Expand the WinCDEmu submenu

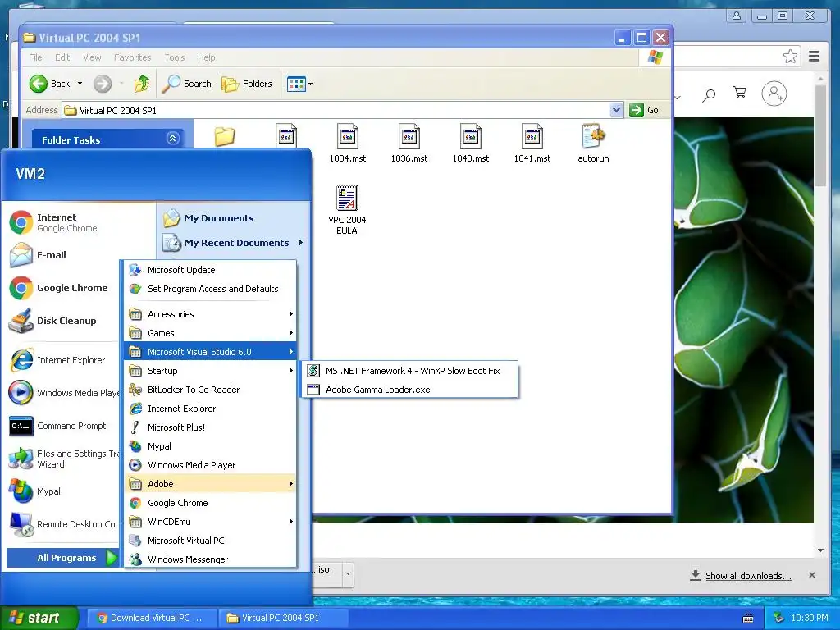tap(210, 522)
